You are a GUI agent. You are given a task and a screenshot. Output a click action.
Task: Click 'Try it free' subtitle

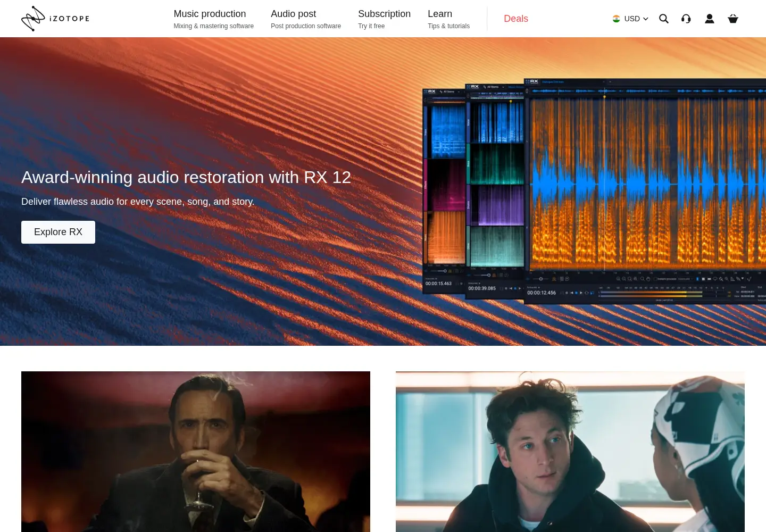[371, 26]
